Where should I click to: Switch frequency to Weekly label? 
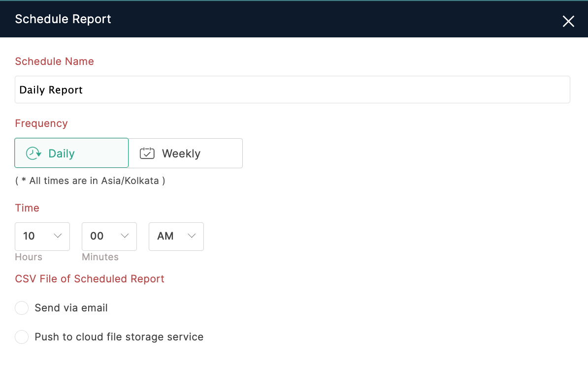[181, 153]
